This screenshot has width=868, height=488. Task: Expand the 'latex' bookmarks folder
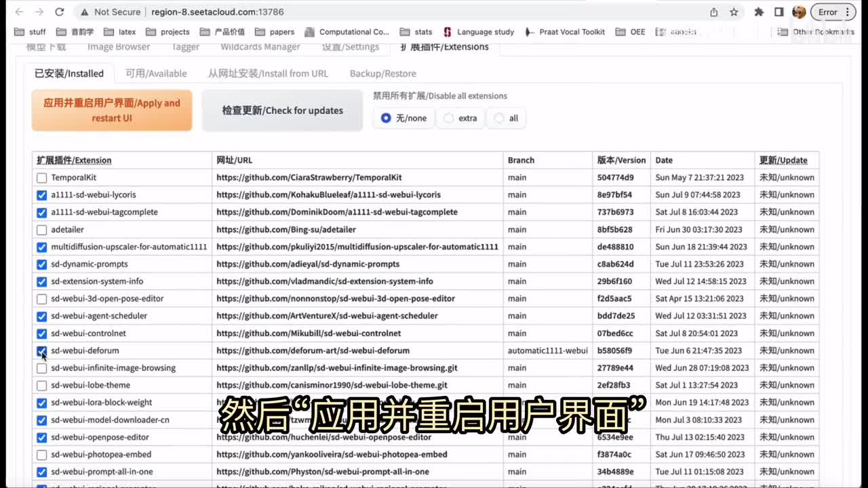[121, 32]
